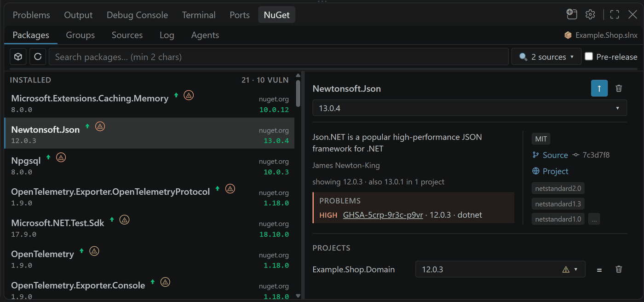Focus the Search packages input field
Screen dimensions: 644x302
279,57
